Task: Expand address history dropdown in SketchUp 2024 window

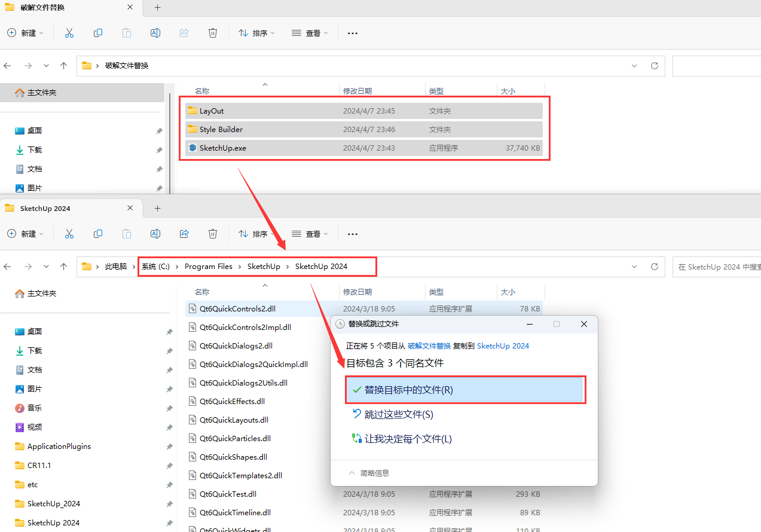Action: click(x=634, y=267)
